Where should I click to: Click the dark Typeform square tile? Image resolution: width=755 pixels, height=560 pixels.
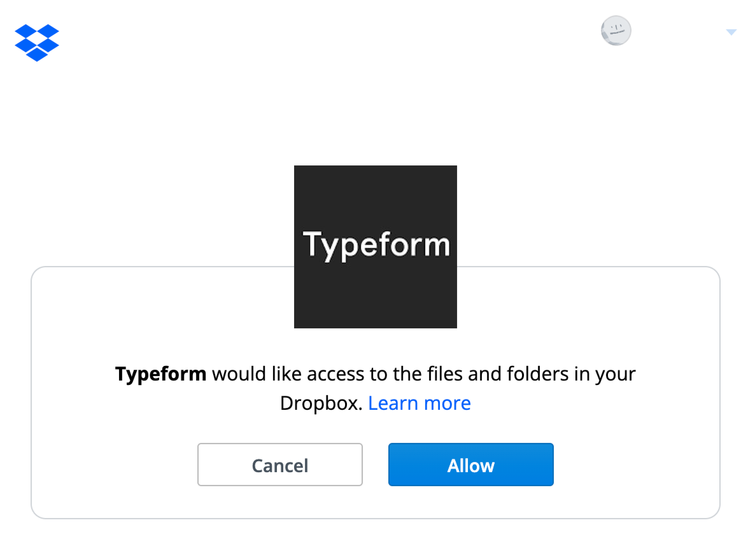point(375,247)
